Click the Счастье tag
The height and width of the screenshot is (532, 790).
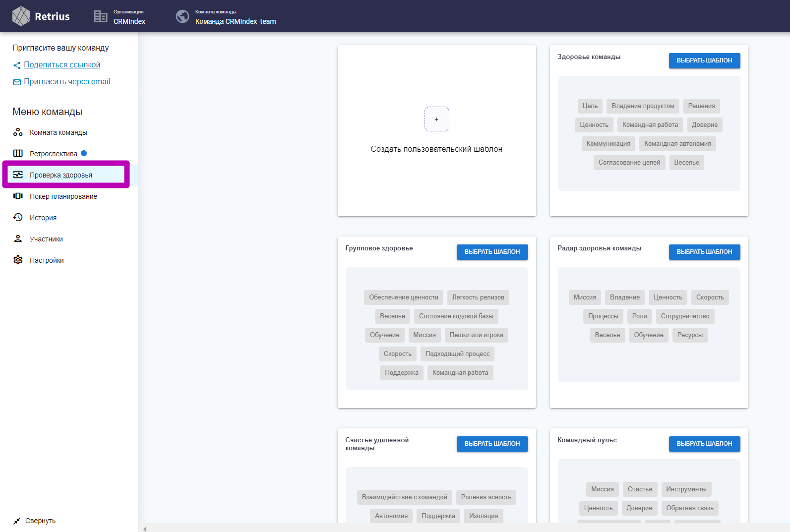tap(640, 489)
